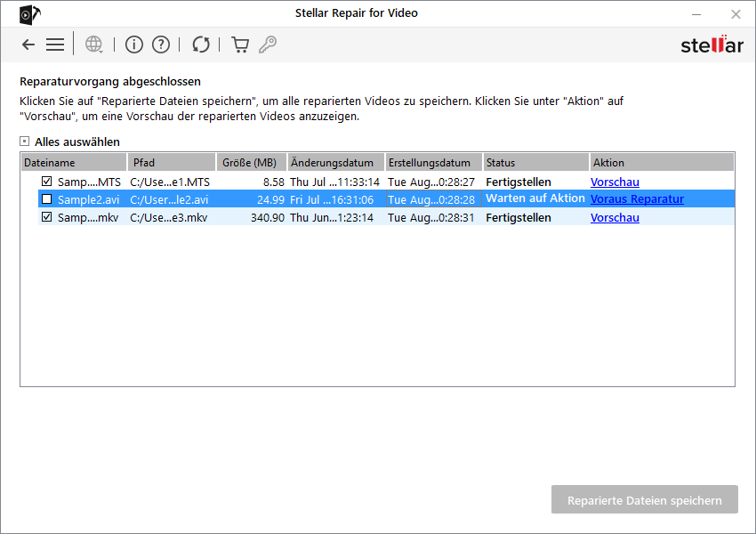Click path C:/Use...e3.mkv
The image size is (756, 534).
click(x=168, y=217)
